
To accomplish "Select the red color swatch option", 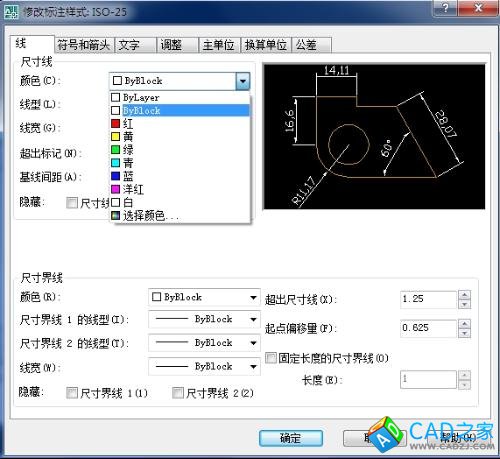I will (x=180, y=124).
